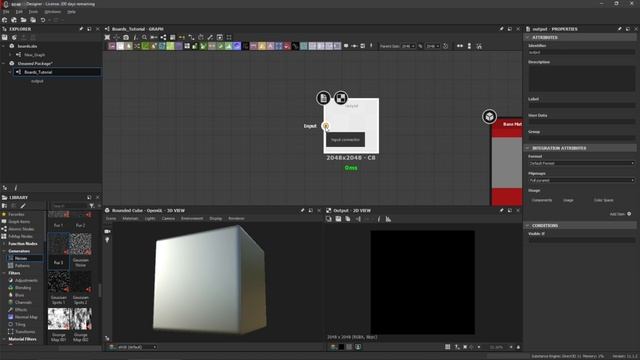Screen dimensions: 640x360
Task: Click the histogram icon in 2D View toolbar
Action: (388, 219)
